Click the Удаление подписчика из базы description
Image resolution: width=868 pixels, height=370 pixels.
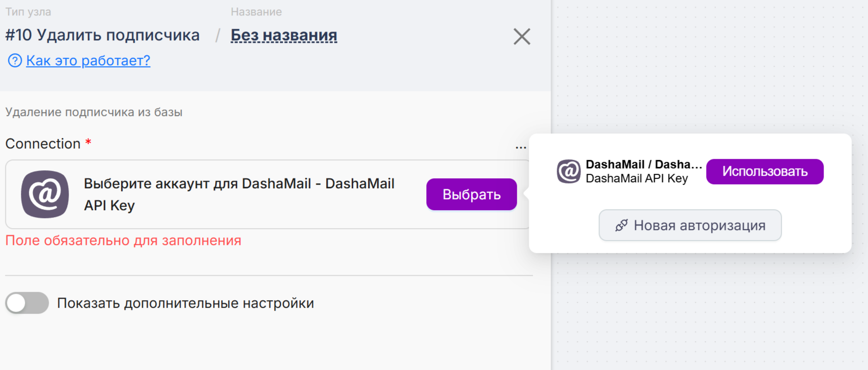(x=94, y=112)
